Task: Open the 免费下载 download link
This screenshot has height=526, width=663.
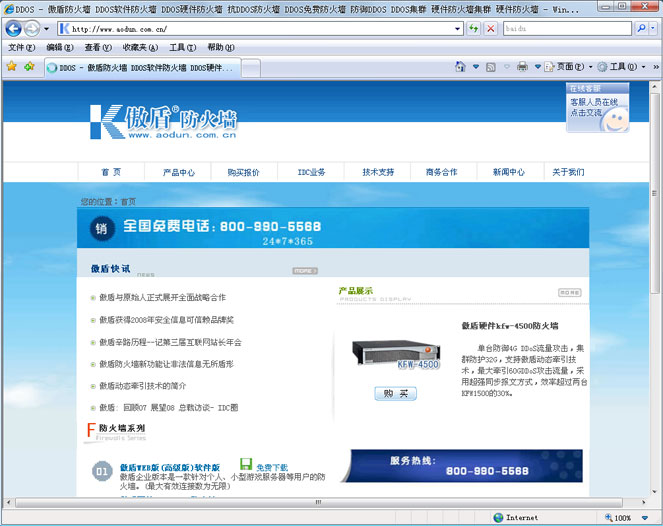Action: [x=270, y=467]
